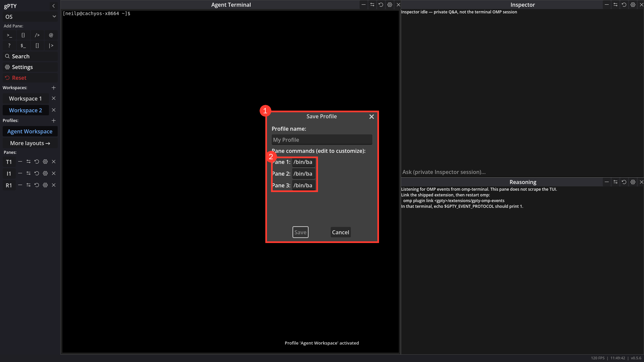The image size is (644, 362).
Task: Add a terminal pane using >_ icon
Action: pyautogui.click(x=9, y=35)
